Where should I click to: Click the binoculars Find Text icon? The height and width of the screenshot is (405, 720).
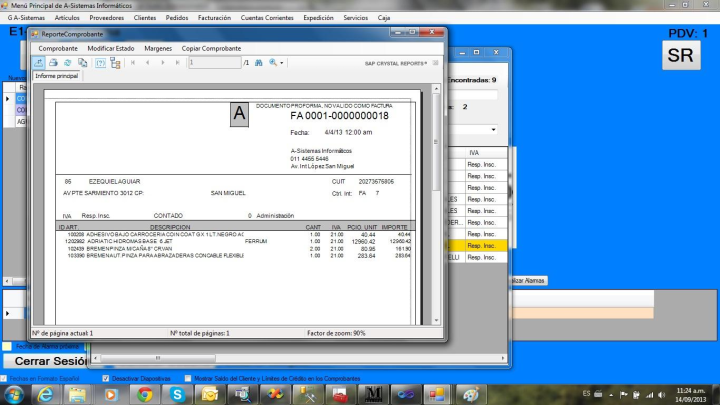coord(259,62)
